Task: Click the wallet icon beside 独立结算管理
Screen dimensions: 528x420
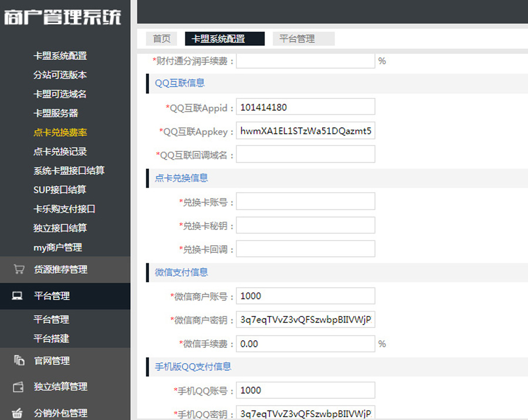Action: 19,387
